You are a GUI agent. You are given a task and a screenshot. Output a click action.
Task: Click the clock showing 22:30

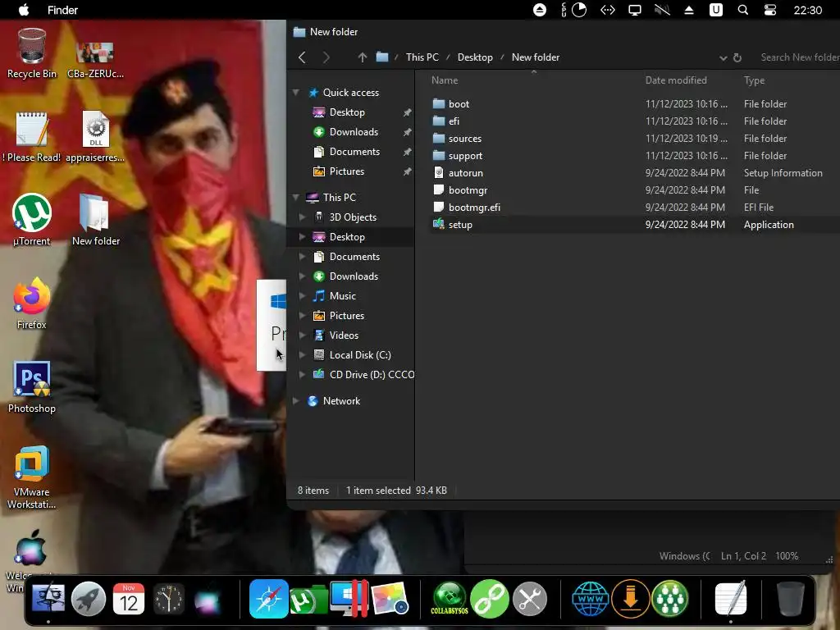pyautogui.click(x=807, y=10)
